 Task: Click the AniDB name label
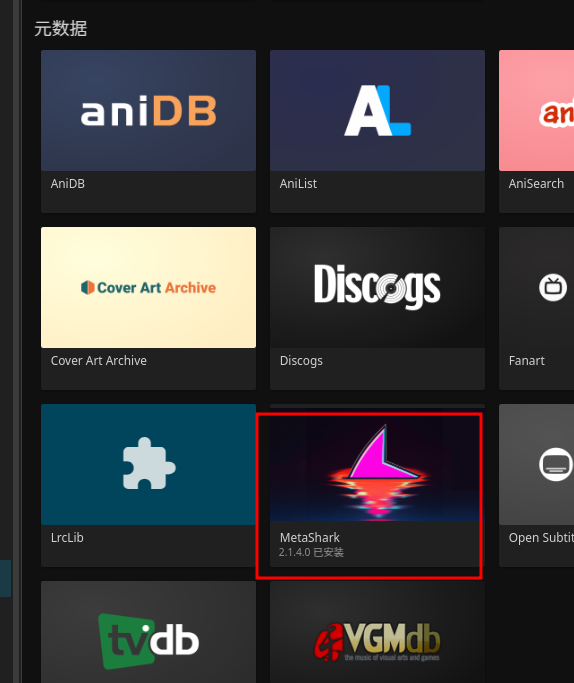point(68,184)
